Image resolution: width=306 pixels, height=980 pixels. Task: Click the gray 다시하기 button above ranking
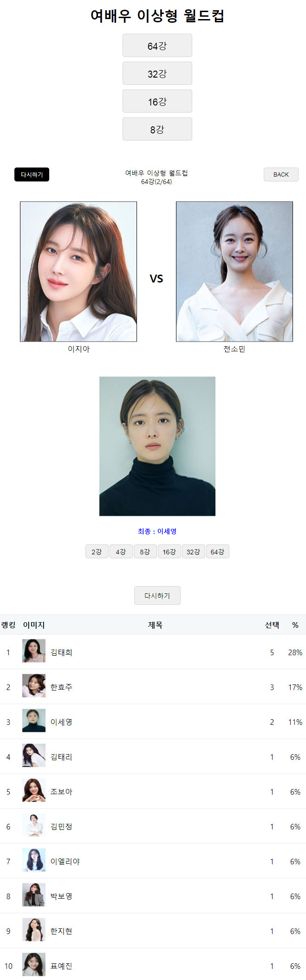click(x=157, y=596)
